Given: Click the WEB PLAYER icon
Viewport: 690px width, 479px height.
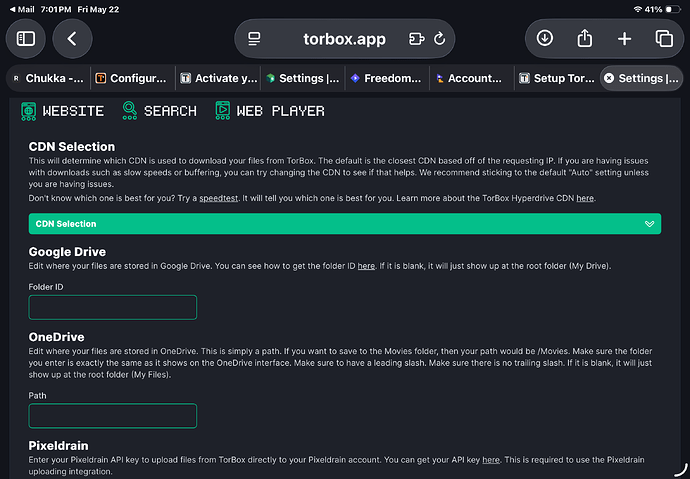Looking at the screenshot, I should pyautogui.click(x=223, y=110).
